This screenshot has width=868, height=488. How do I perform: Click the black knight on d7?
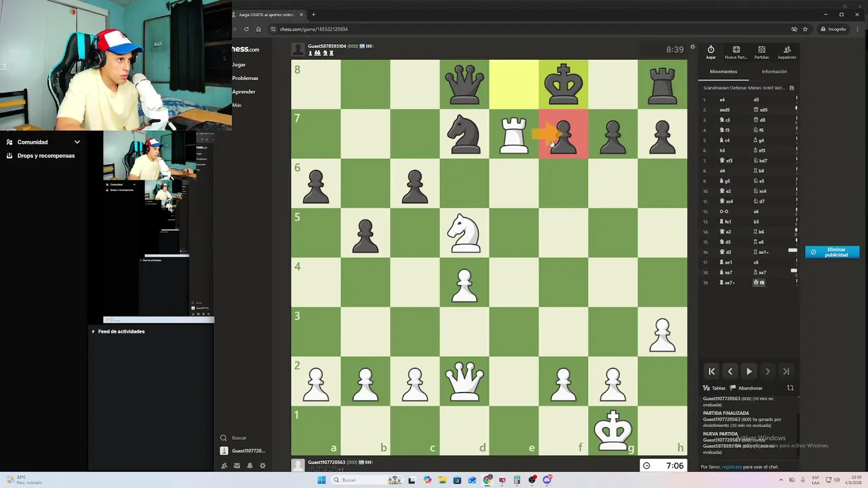click(465, 134)
